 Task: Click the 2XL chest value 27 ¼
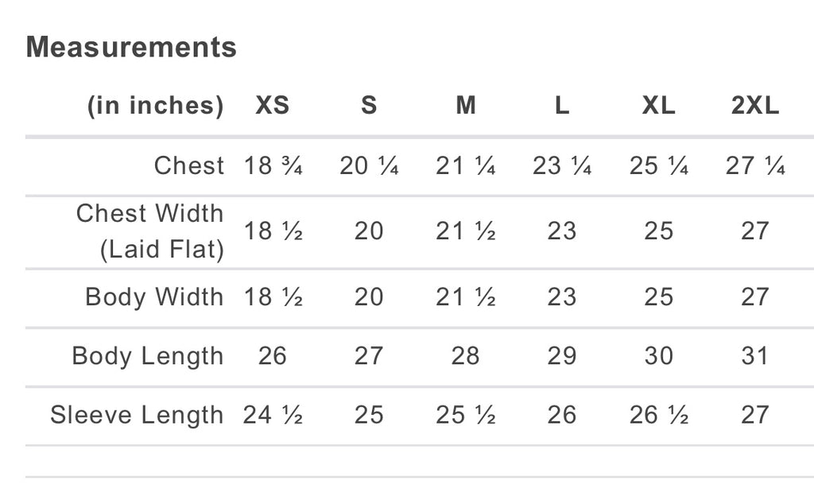point(755,166)
